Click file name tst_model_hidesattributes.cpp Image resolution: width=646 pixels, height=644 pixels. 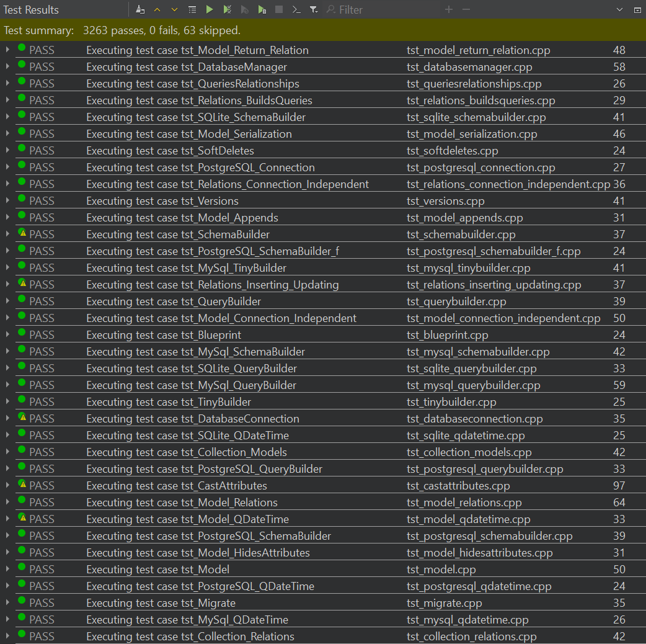[x=480, y=553]
